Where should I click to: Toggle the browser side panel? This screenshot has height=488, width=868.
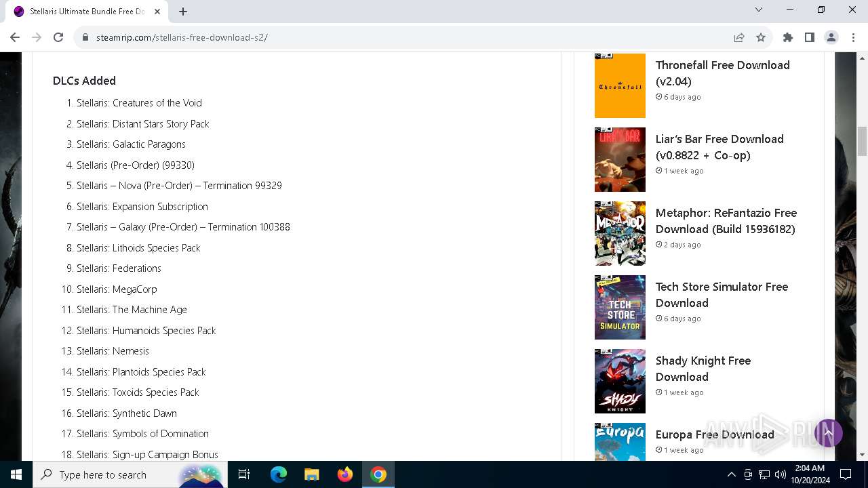(x=810, y=37)
